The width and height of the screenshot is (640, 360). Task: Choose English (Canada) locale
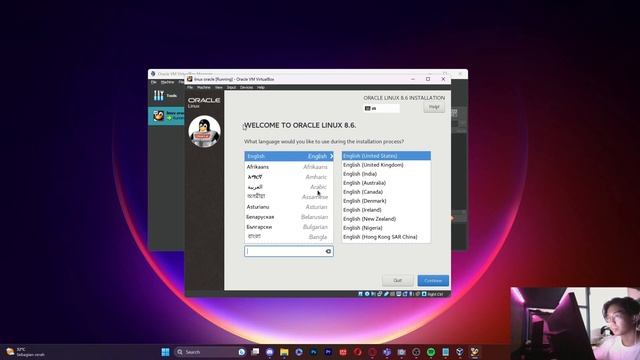[x=386, y=192]
